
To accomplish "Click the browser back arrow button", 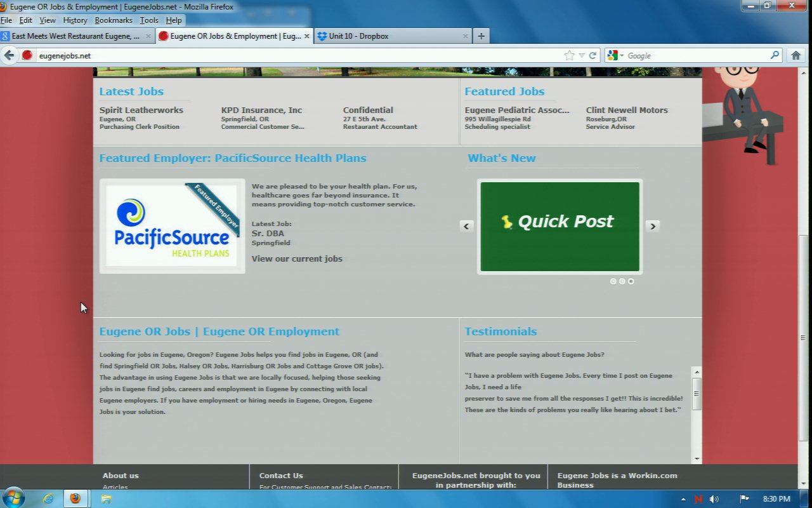I will point(9,55).
